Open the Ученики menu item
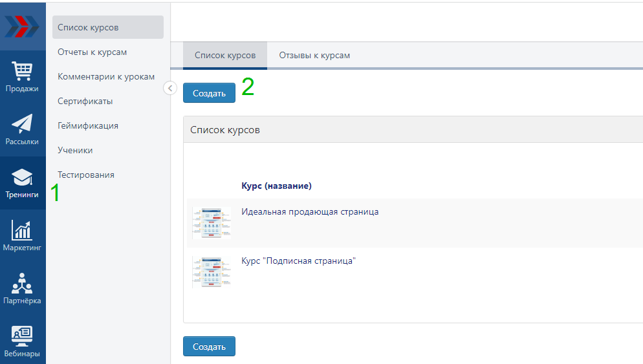Screen dimensions: 643x364 pos(75,150)
